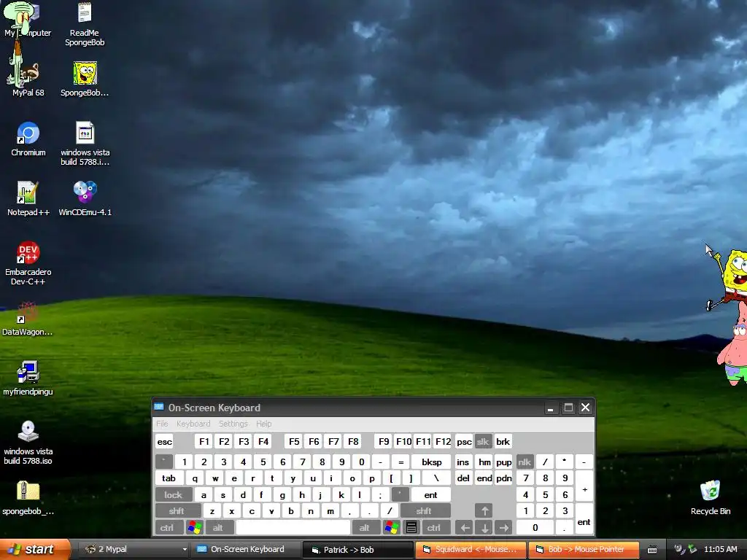Open WinCDEmu-4.1 installer icon
Viewport: 747px width, 560px height.
(x=85, y=198)
